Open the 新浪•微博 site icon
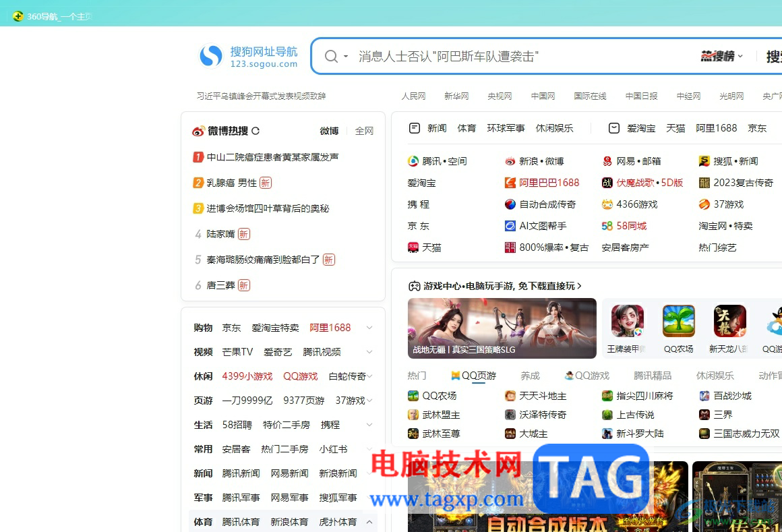 (510, 161)
